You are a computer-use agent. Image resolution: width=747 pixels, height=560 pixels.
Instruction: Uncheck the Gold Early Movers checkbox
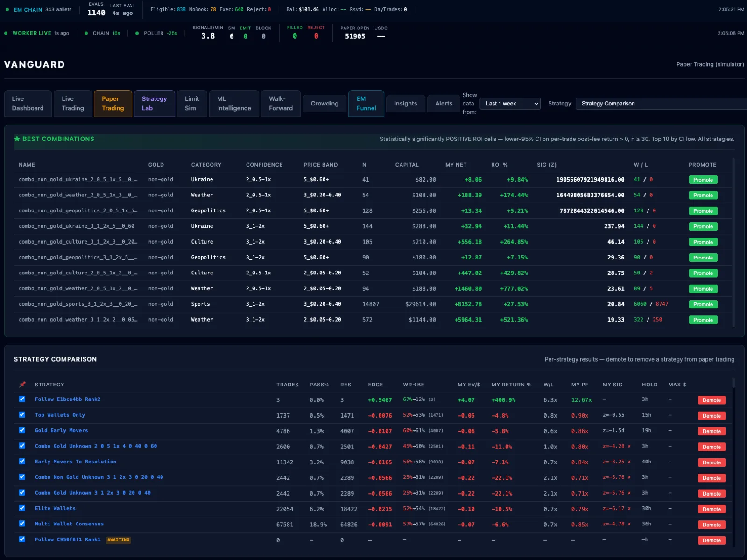coord(22,430)
